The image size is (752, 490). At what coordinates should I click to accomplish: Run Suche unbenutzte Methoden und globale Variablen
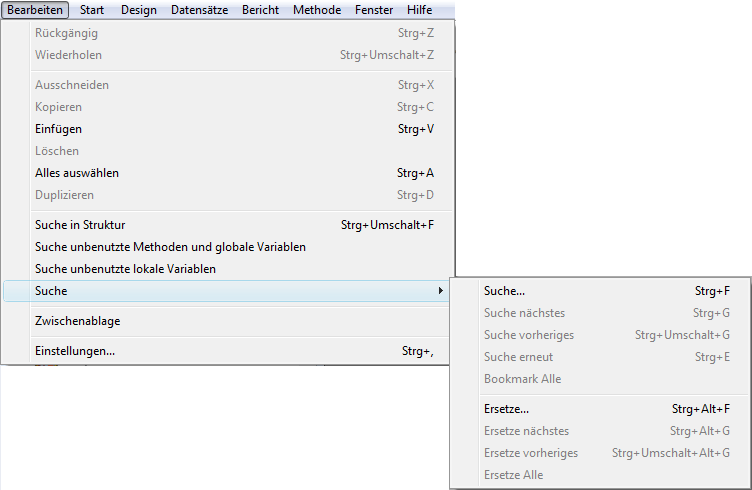tap(170, 247)
